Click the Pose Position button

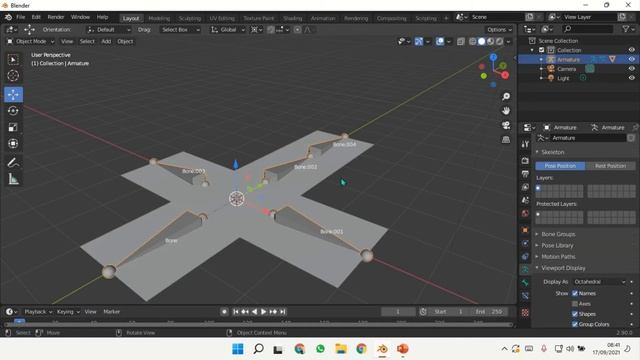point(560,166)
